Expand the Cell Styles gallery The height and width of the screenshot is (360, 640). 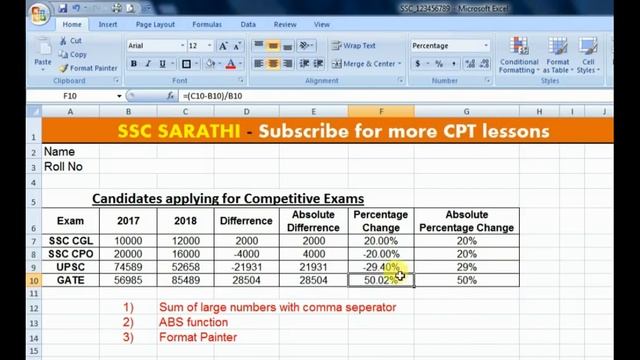pyautogui.click(x=588, y=55)
